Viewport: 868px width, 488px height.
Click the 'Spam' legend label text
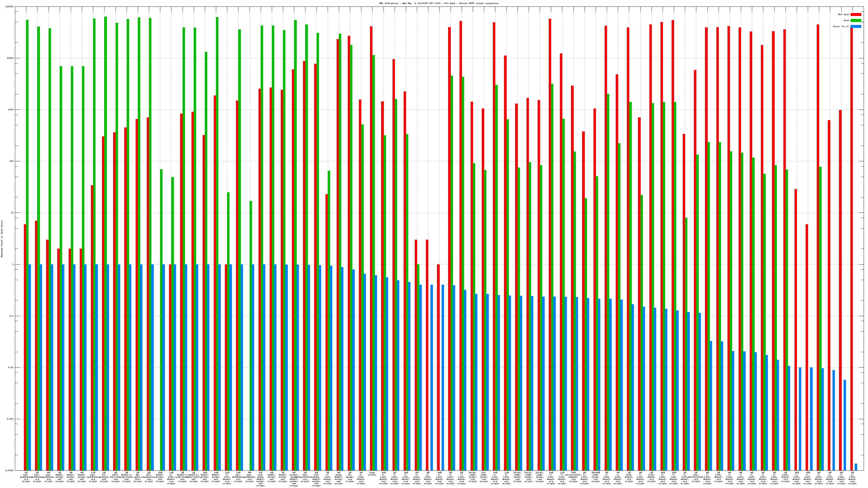coord(846,21)
